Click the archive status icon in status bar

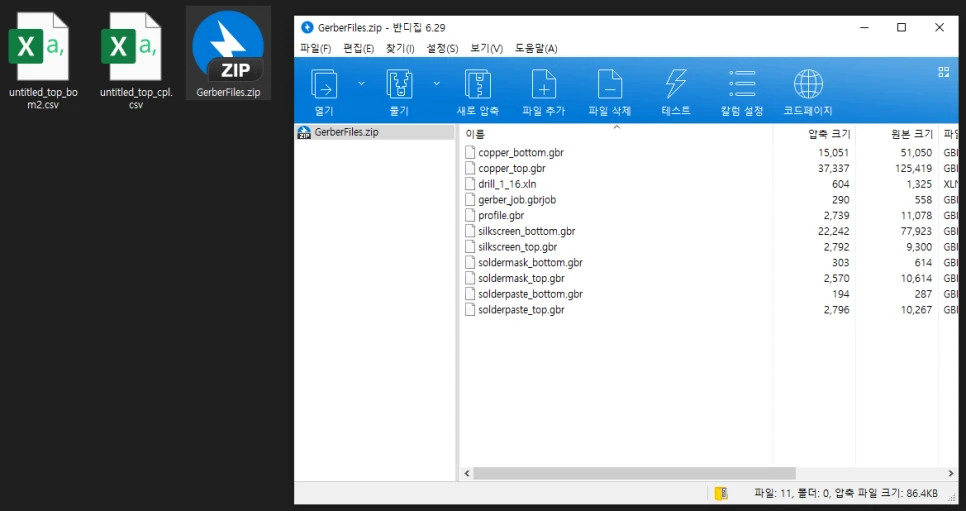point(720,492)
